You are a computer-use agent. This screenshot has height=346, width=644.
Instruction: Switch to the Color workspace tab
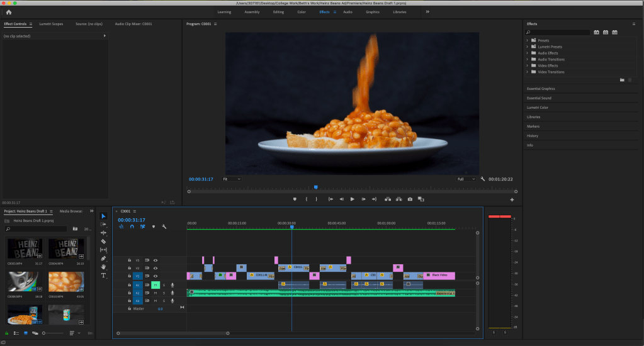[302, 12]
